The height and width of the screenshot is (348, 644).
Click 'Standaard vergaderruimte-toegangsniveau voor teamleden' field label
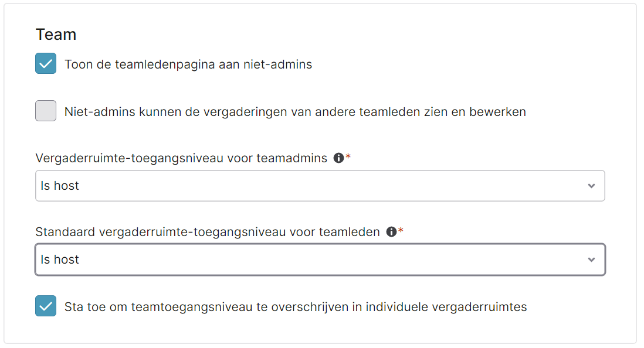click(x=208, y=232)
